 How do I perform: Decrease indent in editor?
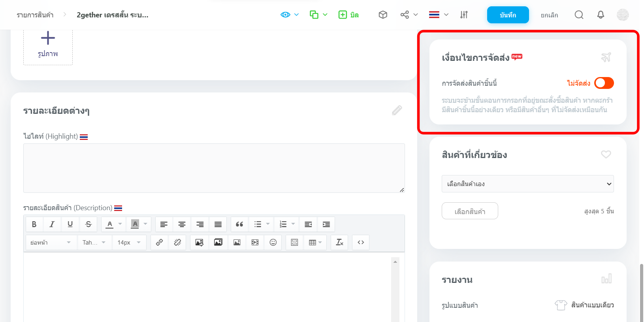(308, 224)
